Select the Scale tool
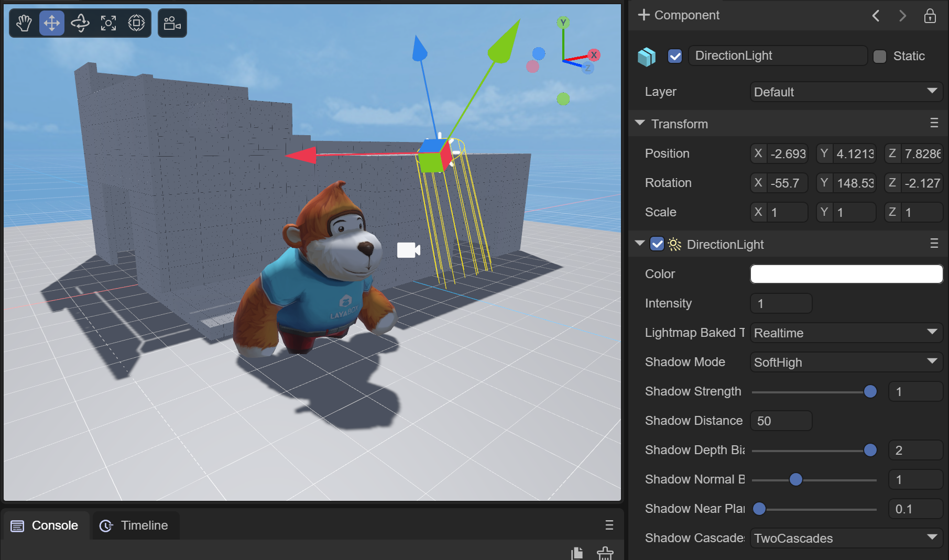 point(108,23)
